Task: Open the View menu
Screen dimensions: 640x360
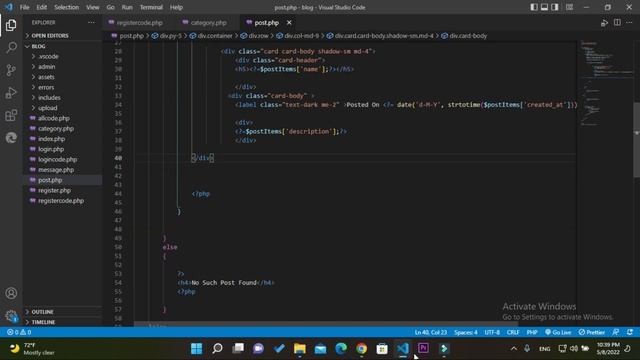Action: [x=93, y=7]
